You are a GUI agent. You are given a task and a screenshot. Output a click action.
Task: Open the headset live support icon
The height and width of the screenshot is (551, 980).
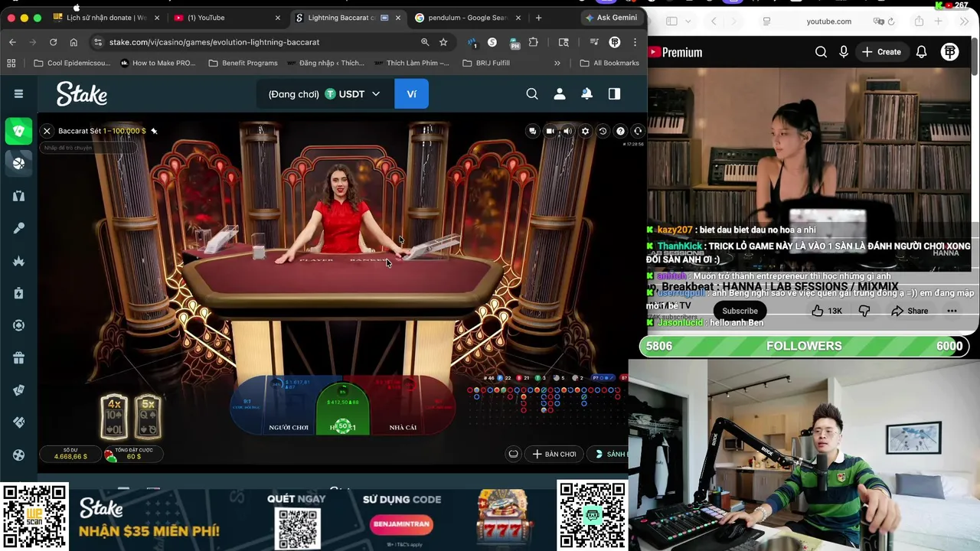tap(638, 131)
